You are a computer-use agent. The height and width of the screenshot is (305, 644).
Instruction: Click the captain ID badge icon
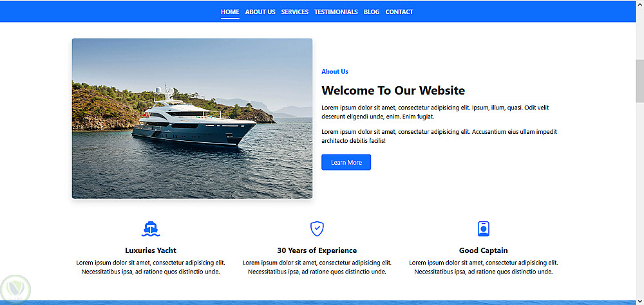pyautogui.click(x=484, y=228)
